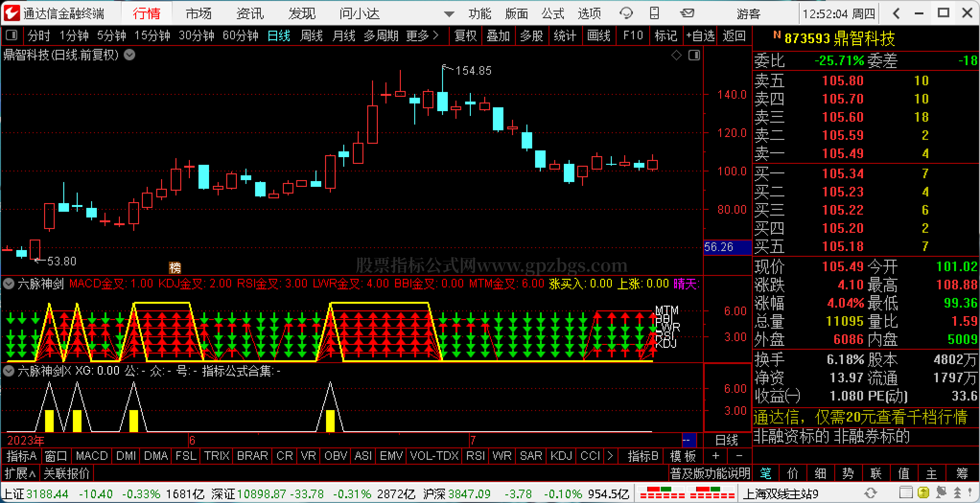Select 分时 chart period
Image resolution: width=980 pixels, height=503 pixels.
click(x=39, y=35)
